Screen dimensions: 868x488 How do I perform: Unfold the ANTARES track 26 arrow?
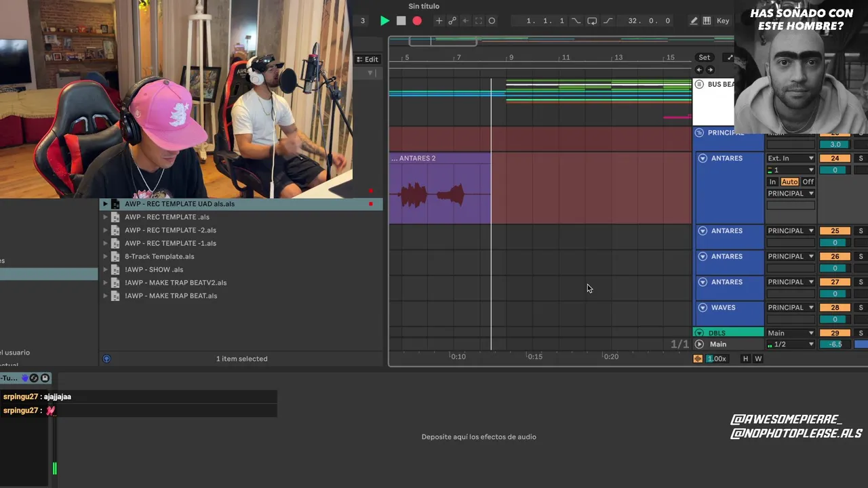click(x=703, y=256)
